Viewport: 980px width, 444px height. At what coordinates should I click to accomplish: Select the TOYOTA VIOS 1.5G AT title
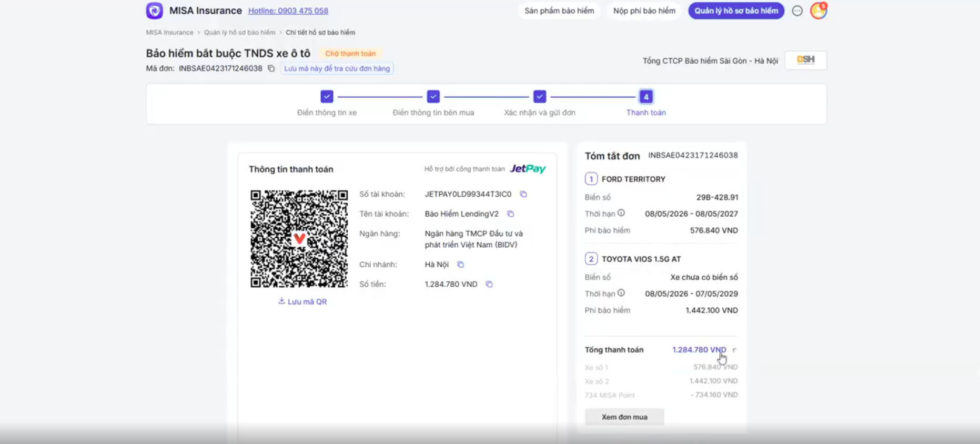641,259
